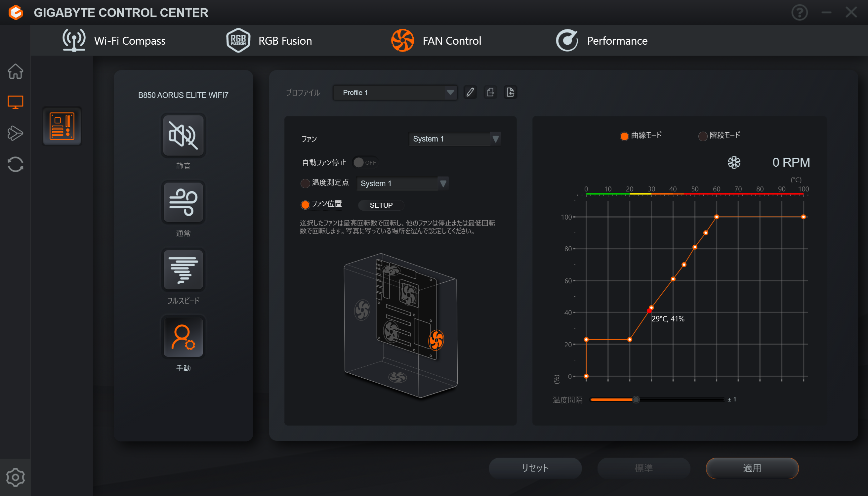
Task: Click the export profile icon
Action: (490, 92)
